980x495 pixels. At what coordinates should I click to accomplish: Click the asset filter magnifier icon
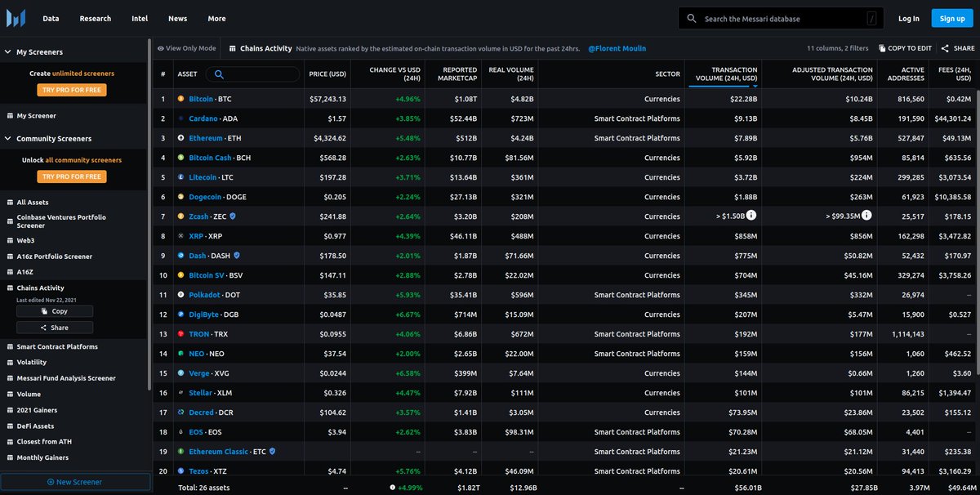coord(219,74)
